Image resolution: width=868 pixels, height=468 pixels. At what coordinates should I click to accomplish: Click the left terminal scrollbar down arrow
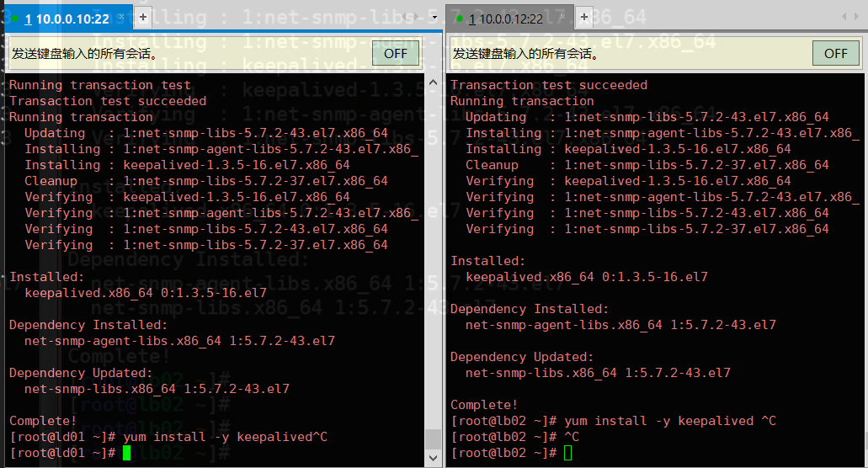tap(434, 458)
